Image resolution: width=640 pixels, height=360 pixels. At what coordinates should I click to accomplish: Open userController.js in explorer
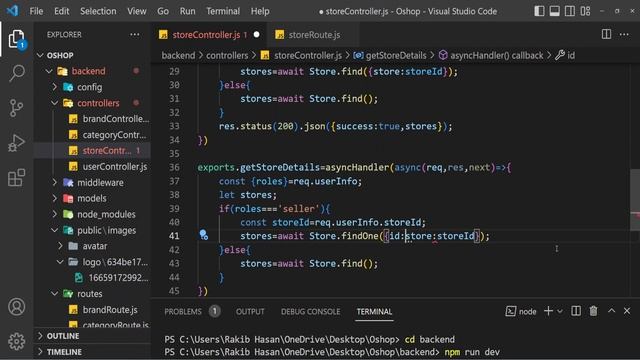pyautogui.click(x=115, y=167)
